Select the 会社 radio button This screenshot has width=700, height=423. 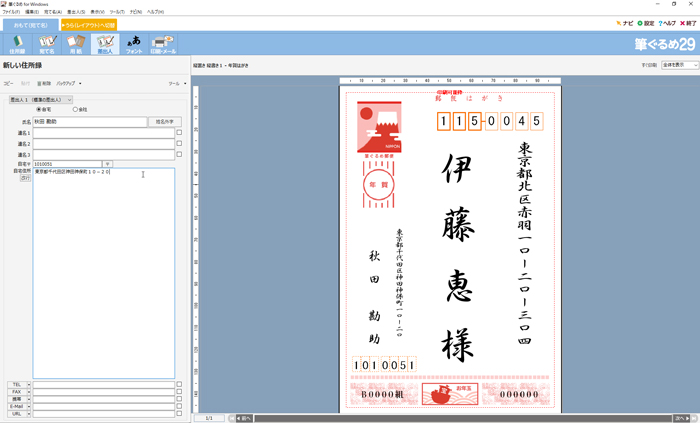75,110
